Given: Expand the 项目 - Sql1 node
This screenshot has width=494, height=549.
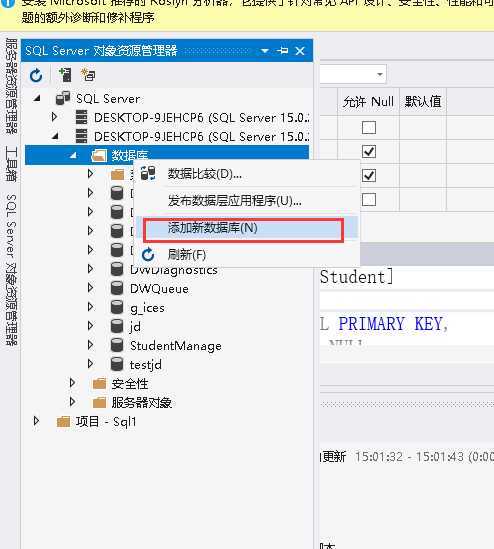Looking at the screenshot, I should point(36,421).
